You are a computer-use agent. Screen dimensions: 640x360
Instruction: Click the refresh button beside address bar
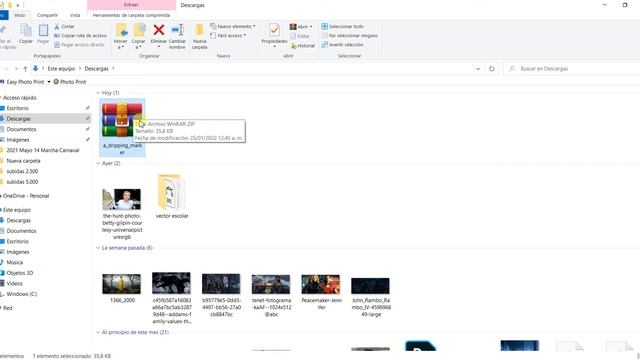491,69
